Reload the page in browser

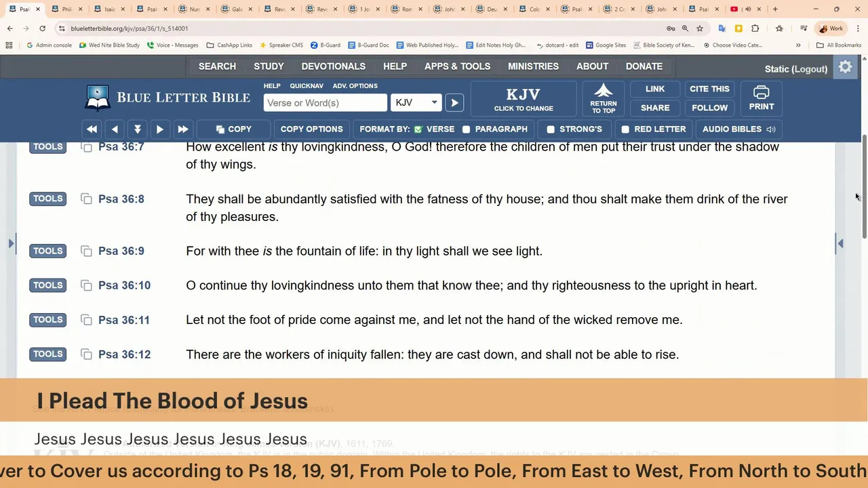(42, 28)
